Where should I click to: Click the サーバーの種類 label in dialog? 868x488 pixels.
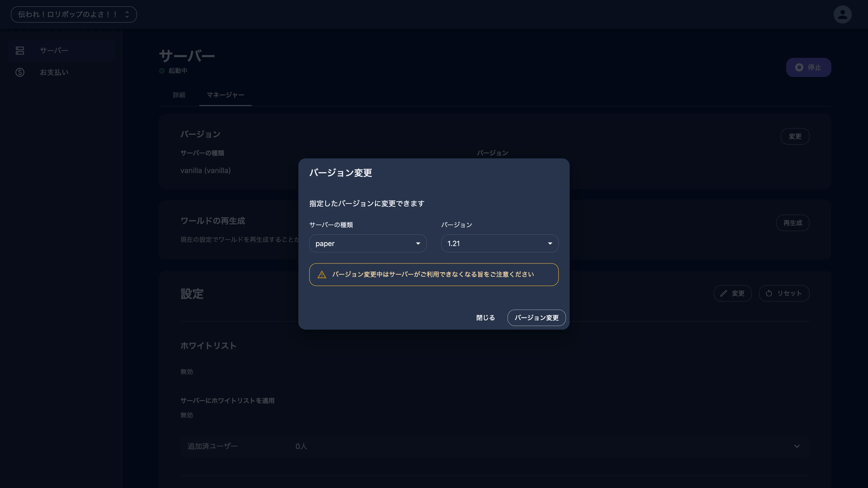(x=331, y=225)
